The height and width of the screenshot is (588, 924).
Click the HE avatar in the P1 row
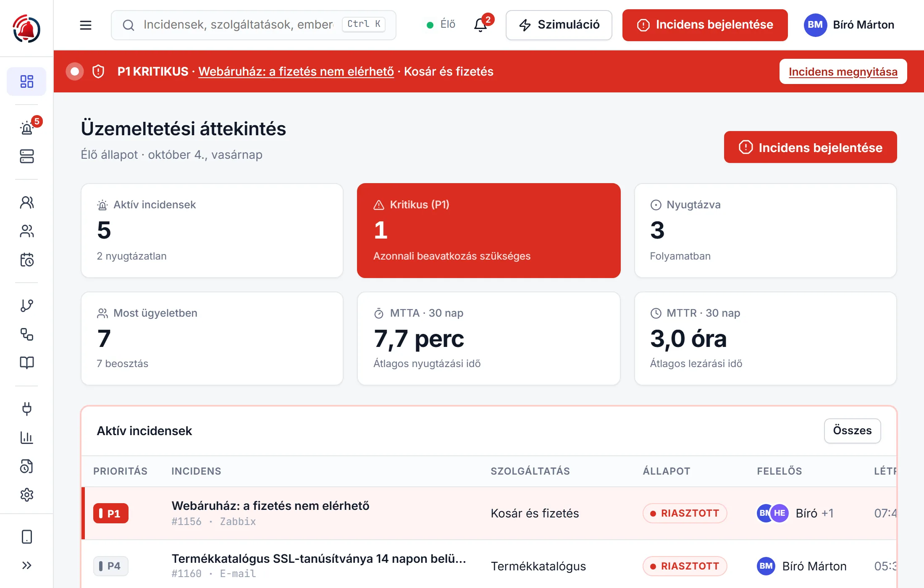780,513
